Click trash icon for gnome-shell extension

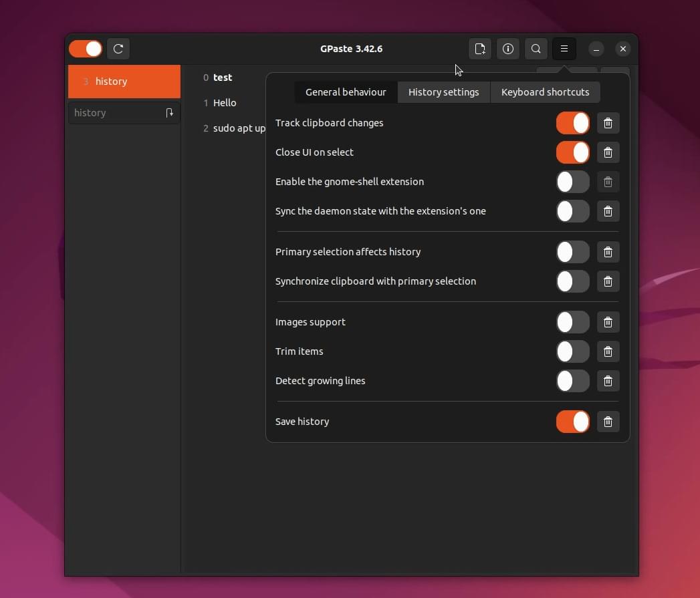point(608,182)
